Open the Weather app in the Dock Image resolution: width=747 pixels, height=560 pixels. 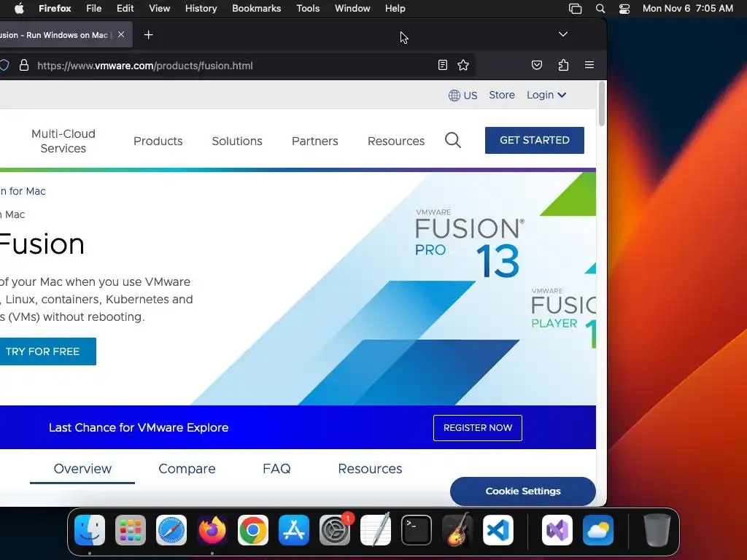tap(598, 530)
